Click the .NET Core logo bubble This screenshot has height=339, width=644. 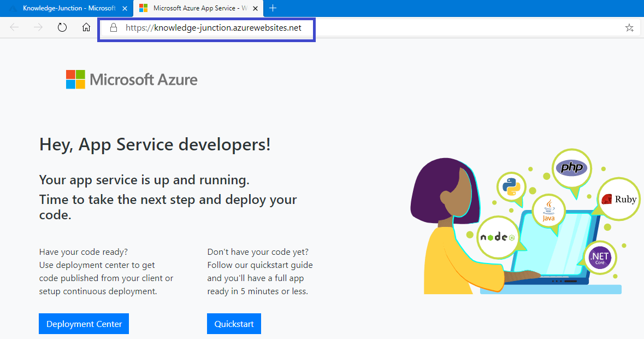(x=600, y=258)
